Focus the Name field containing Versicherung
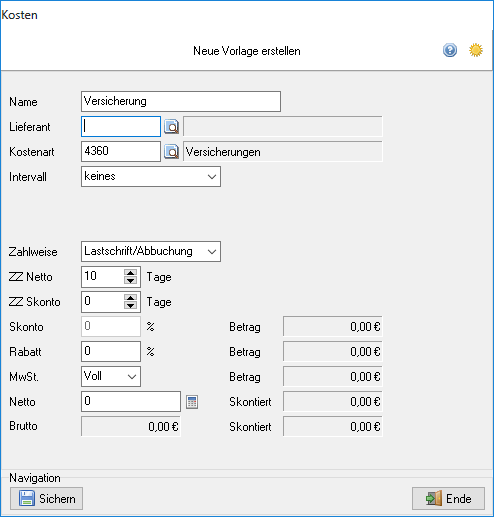 [x=181, y=101]
